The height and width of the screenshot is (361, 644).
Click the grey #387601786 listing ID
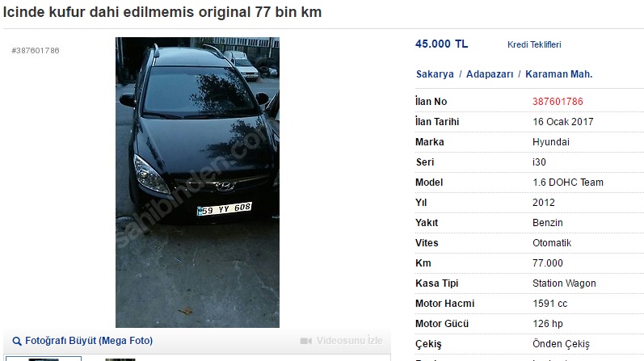click(x=36, y=51)
